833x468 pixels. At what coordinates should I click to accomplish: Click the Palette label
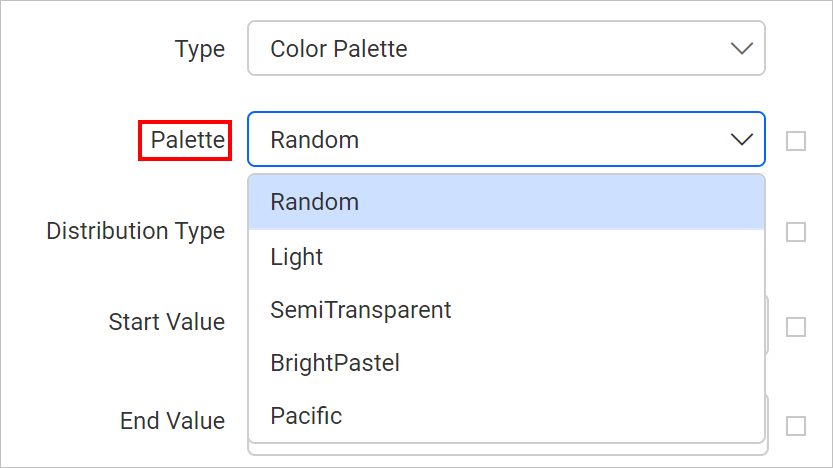(x=187, y=140)
